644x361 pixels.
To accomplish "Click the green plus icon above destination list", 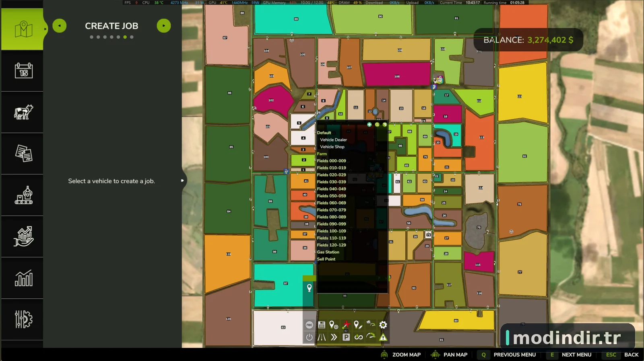I will [x=369, y=125].
